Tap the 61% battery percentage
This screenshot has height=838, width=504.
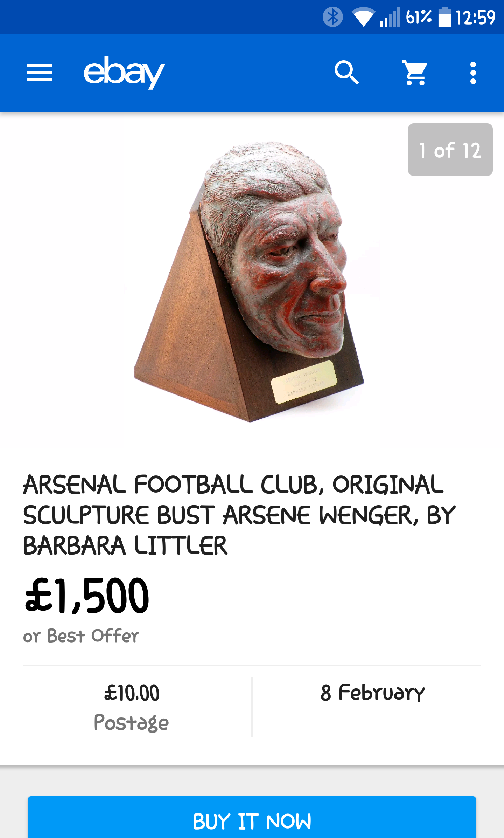419,17
